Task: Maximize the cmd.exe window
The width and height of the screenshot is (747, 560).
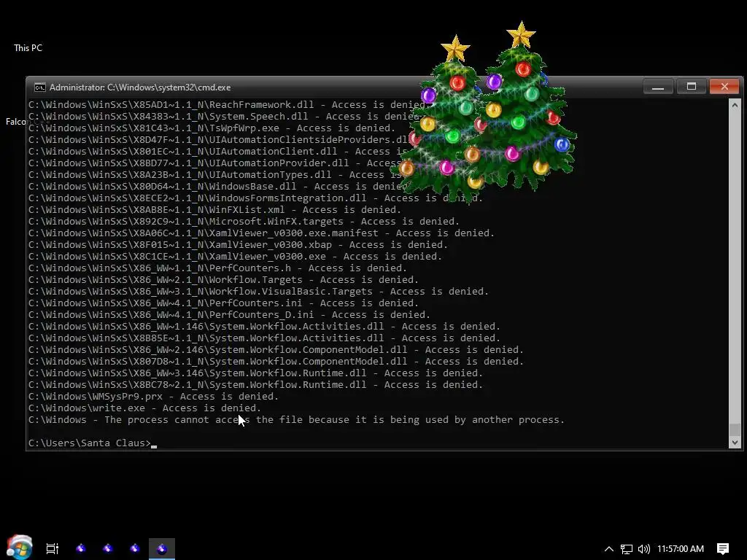Action: point(692,87)
